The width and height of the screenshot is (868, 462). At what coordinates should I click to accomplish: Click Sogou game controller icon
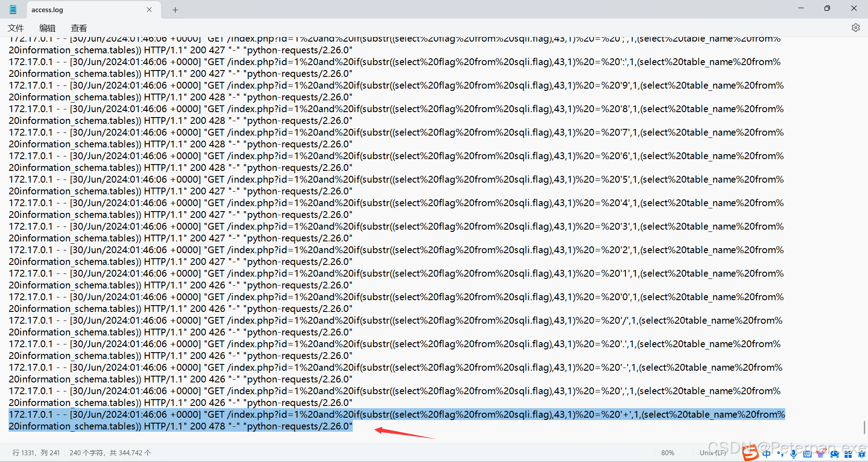pyautogui.click(x=835, y=453)
